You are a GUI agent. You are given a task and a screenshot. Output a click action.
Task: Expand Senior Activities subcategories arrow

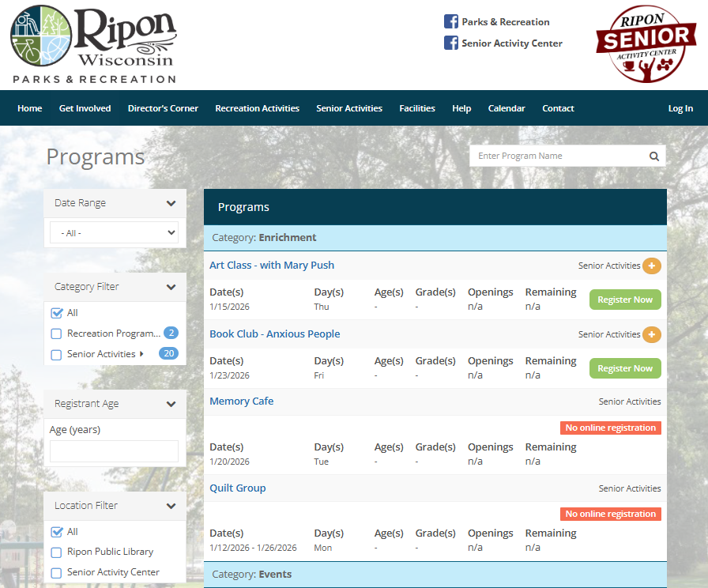[141, 354]
